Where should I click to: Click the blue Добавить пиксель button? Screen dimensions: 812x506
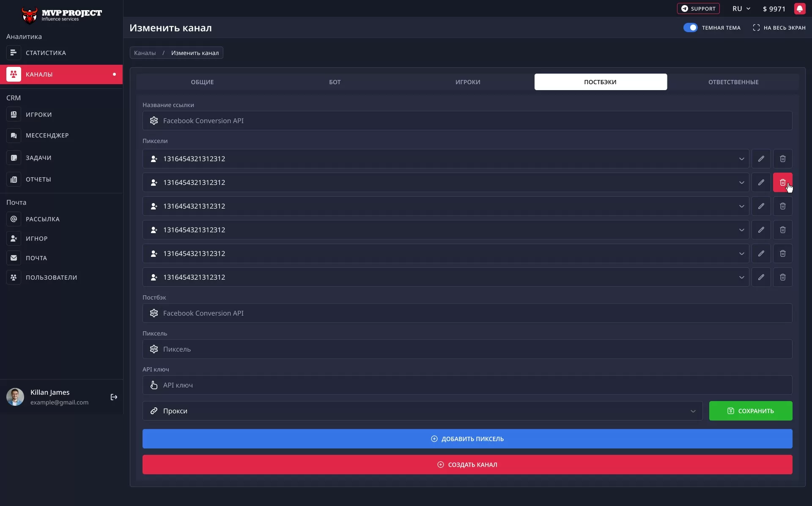point(467,439)
